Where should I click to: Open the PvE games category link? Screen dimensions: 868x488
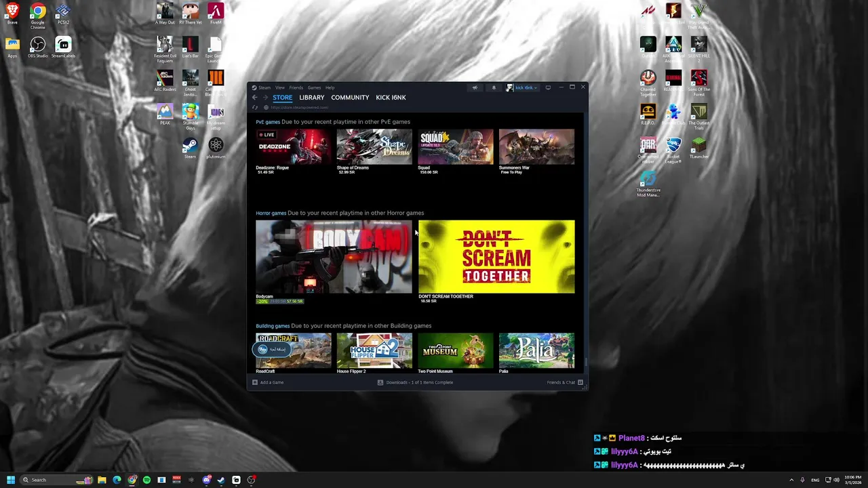click(268, 122)
